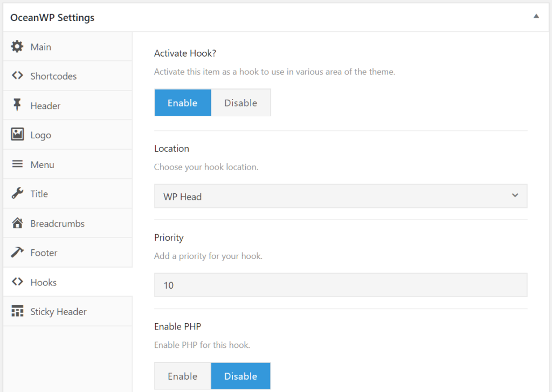The width and height of the screenshot is (552, 392).
Task: Click the wrench icon beside Title
Action: (17, 194)
